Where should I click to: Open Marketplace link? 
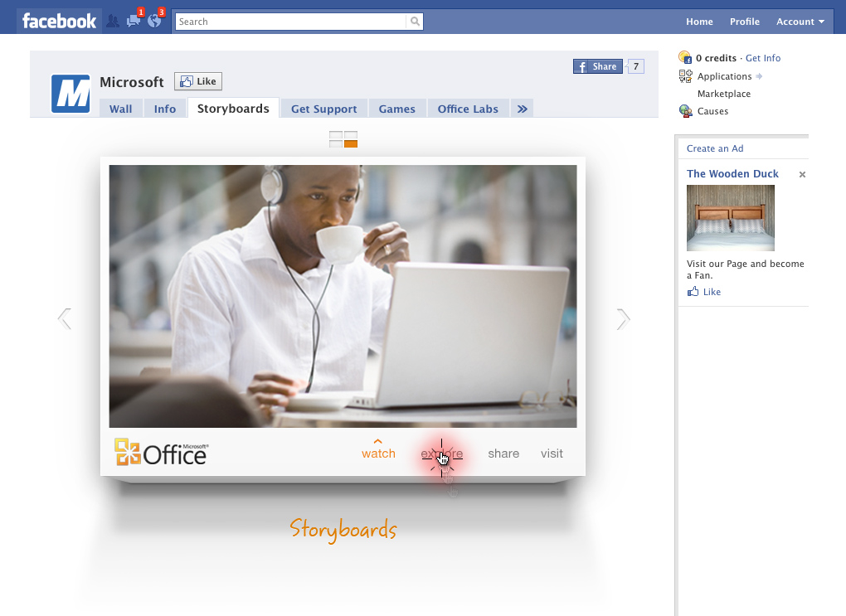pyautogui.click(x=723, y=94)
